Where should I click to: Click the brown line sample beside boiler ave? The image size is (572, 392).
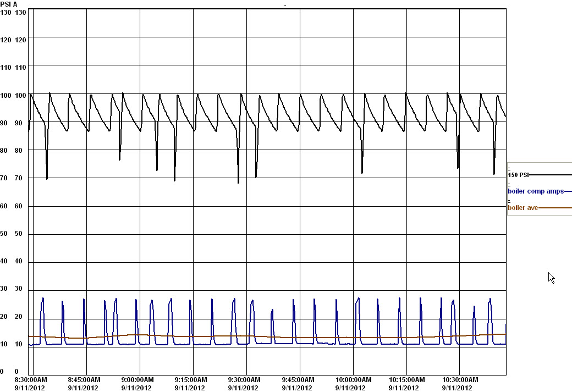(555, 208)
